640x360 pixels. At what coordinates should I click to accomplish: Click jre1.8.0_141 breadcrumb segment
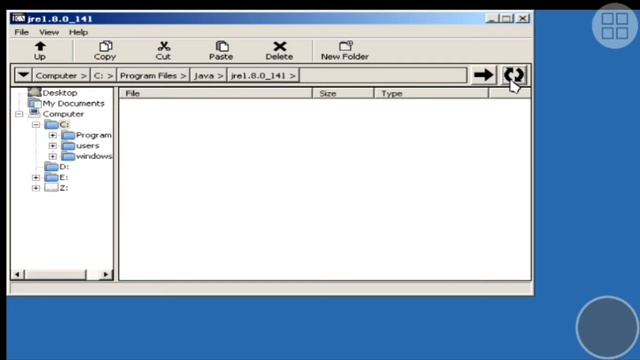(263, 76)
